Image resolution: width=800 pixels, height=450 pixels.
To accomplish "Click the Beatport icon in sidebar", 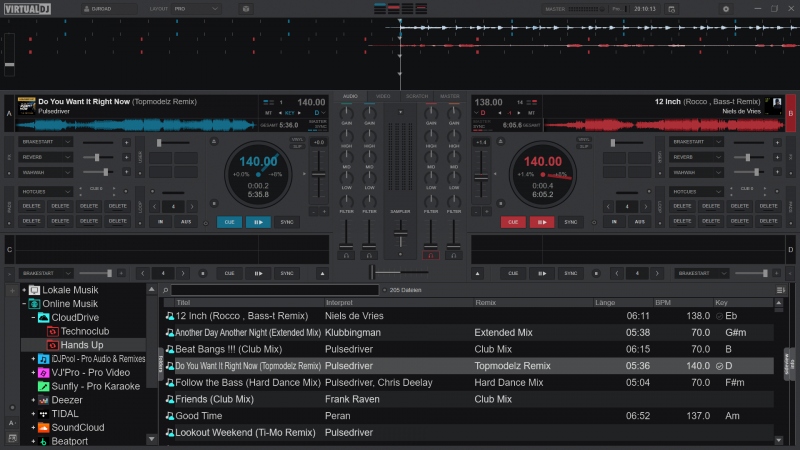I will tap(43, 441).
